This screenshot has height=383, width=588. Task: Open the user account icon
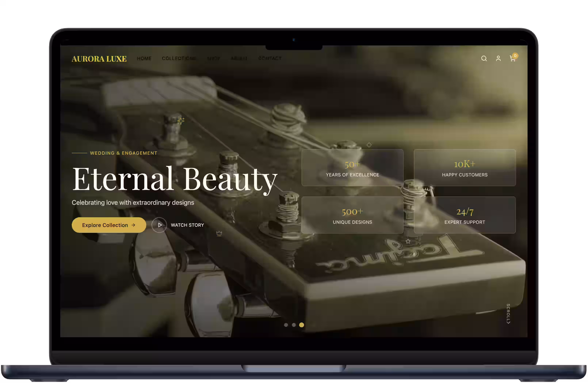click(x=498, y=59)
